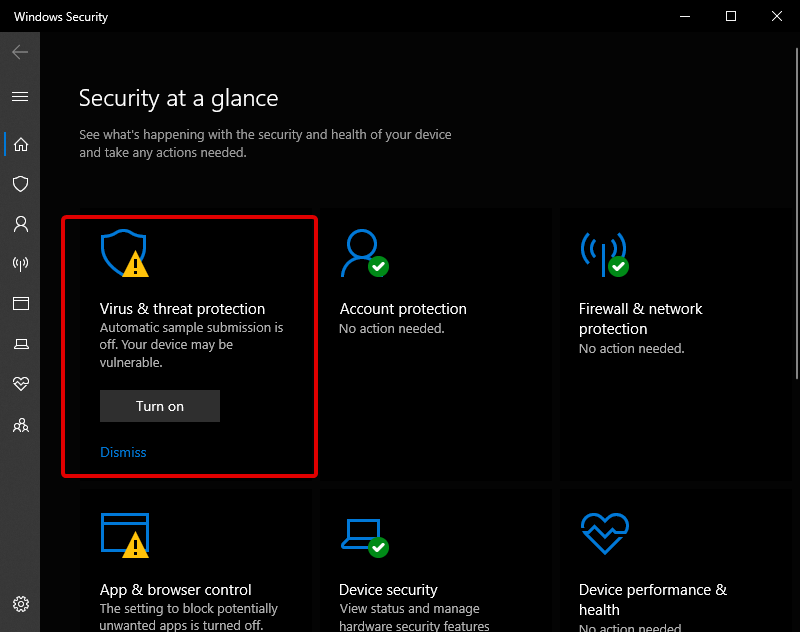
Task: Click 'No action needed.' under Firewall & network protection
Action: point(632,348)
